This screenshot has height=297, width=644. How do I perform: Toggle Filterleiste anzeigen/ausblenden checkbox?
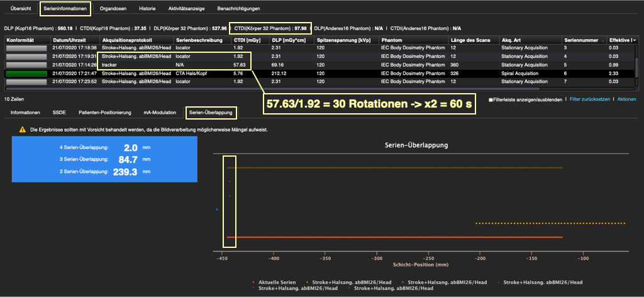491,100
